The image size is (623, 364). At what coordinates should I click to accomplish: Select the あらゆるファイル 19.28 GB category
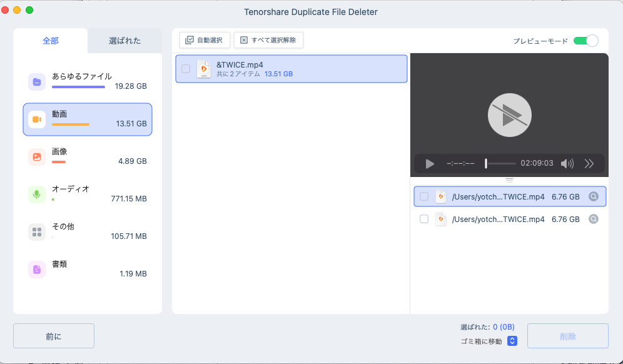click(88, 82)
